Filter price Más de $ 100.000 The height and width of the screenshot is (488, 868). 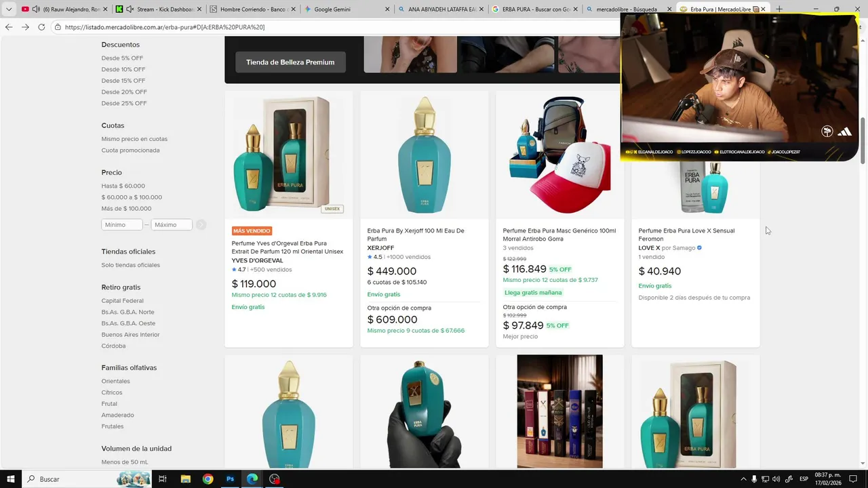pyautogui.click(x=126, y=209)
